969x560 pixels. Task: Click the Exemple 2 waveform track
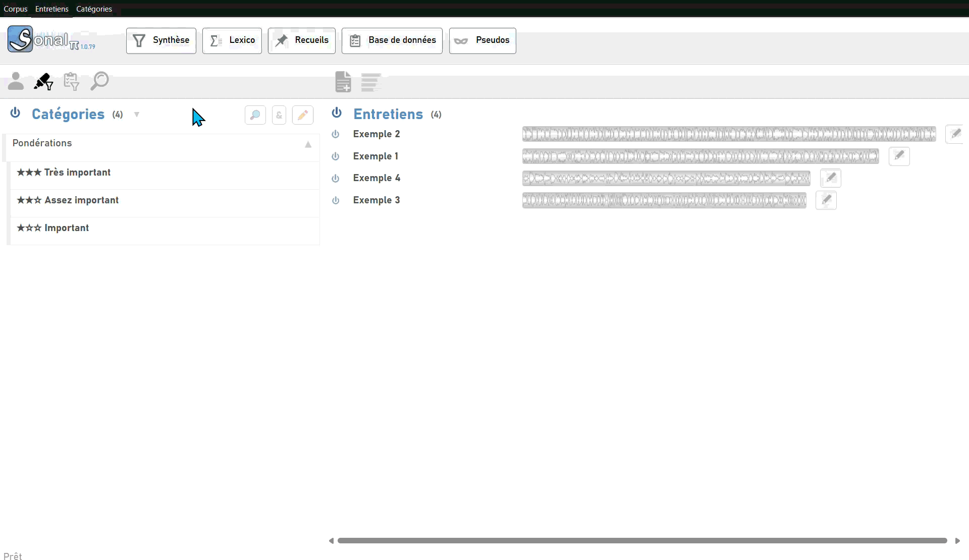tap(729, 134)
